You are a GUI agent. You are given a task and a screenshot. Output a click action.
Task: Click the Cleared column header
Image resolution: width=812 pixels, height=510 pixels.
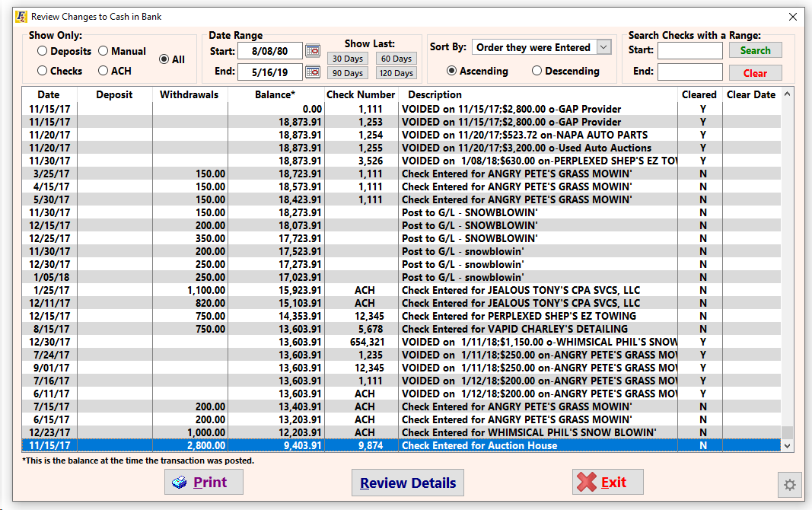pos(699,94)
